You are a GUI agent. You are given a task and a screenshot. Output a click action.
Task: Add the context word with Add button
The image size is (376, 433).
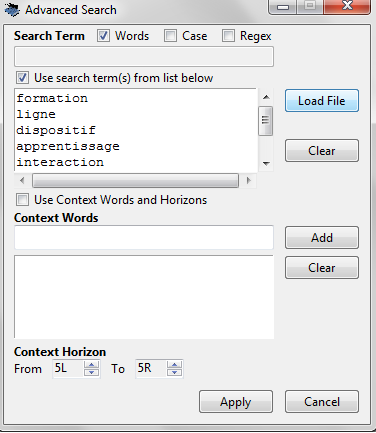click(x=322, y=238)
